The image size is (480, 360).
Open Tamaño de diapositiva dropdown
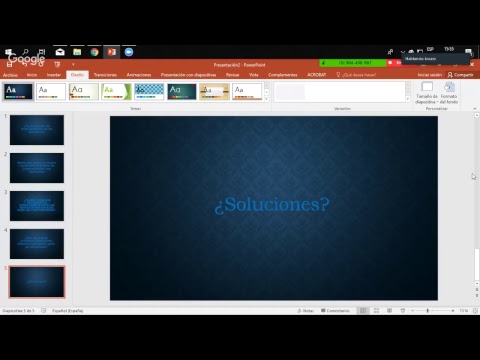point(427,93)
